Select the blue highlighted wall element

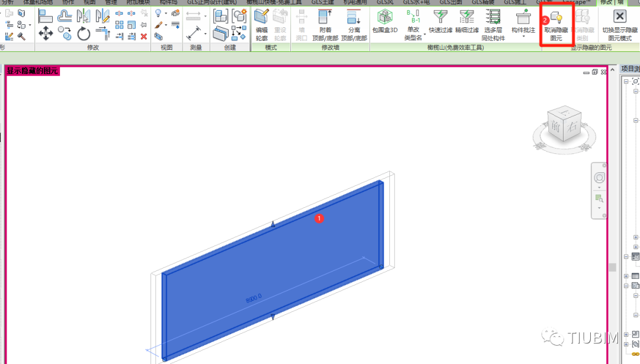pos(273,270)
